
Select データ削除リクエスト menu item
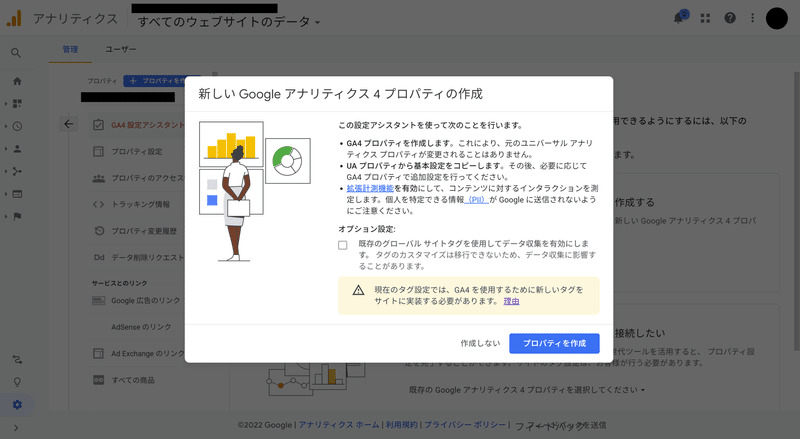pos(138,257)
